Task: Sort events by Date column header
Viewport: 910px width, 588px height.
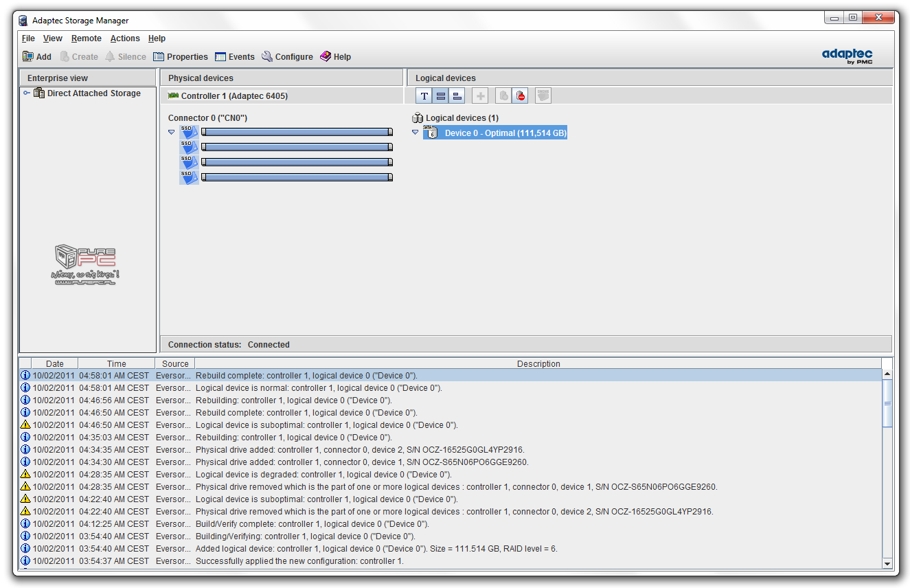Action: pos(55,364)
